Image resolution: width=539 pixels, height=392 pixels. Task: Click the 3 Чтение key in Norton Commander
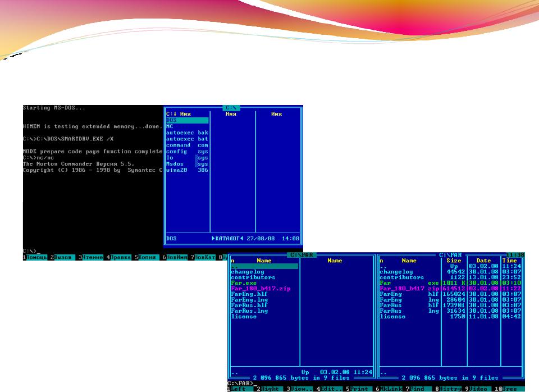coord(91,257)
